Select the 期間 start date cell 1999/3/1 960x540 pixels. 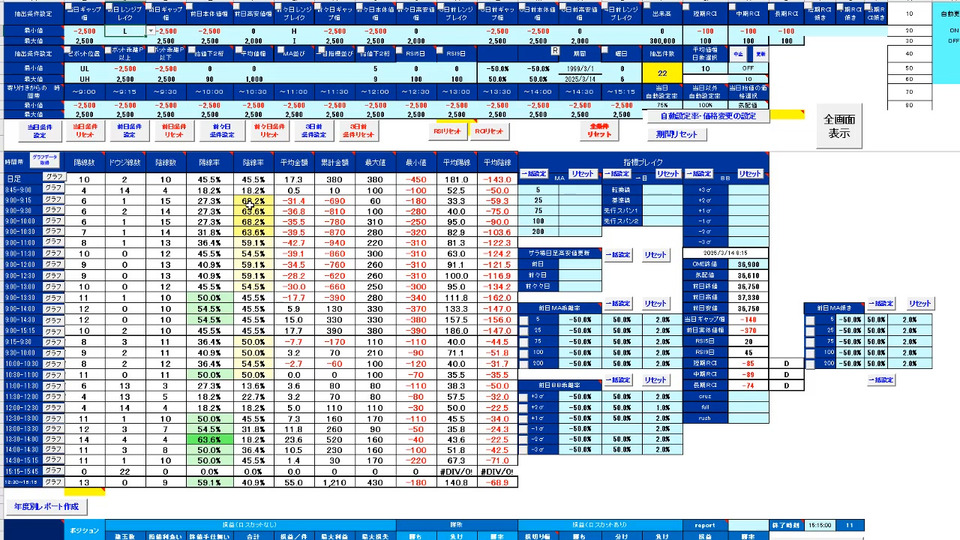(x=579, y=69)
